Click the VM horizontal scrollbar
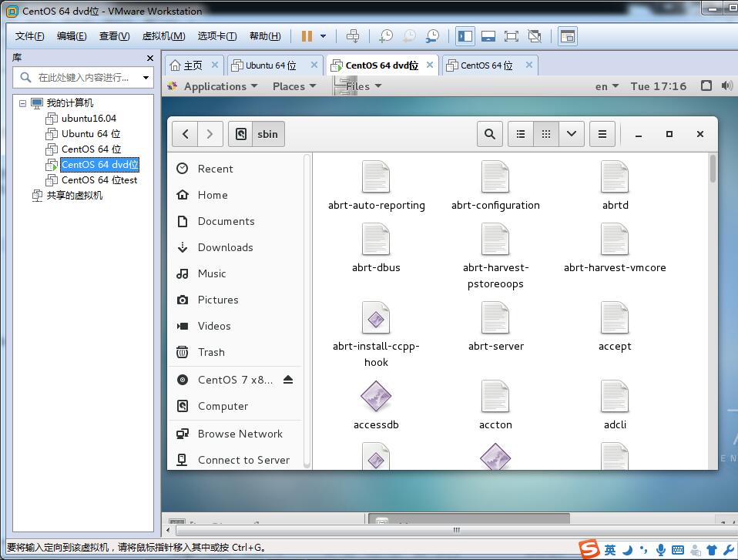This screenshot has width=738, height=560. click(x=455, y=531)
